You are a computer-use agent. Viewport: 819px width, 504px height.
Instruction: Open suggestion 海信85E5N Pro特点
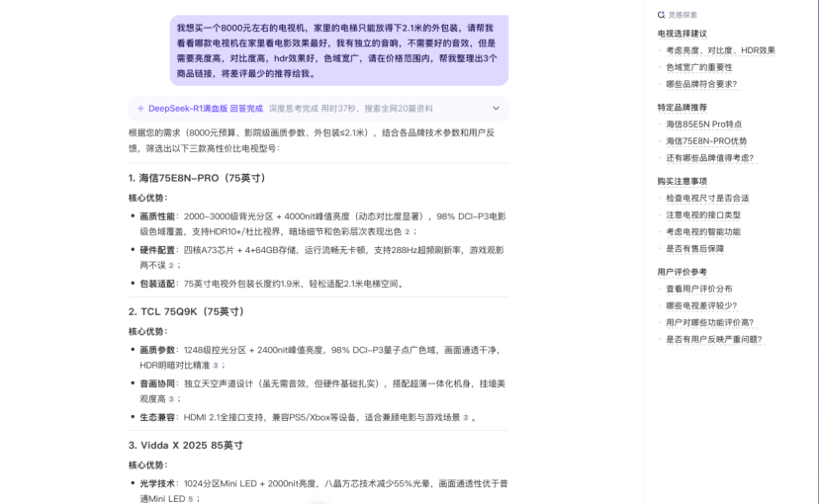click(703, 125)
